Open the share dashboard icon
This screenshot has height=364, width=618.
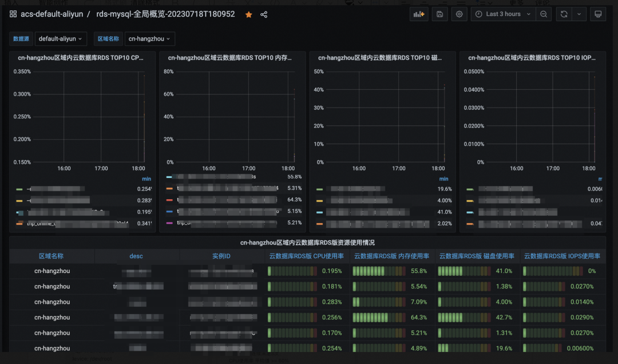pos(264,14)
